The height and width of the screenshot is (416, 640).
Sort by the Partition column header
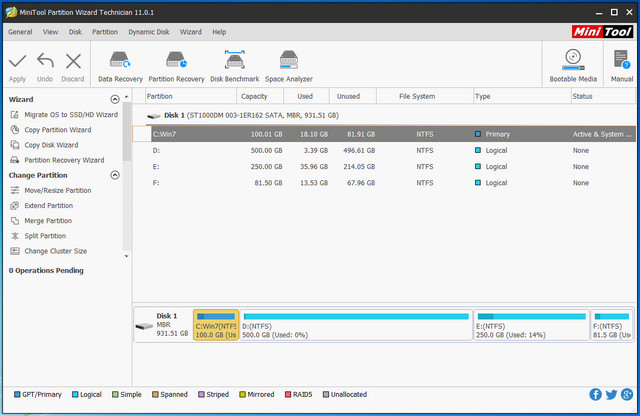coord(191,96)
